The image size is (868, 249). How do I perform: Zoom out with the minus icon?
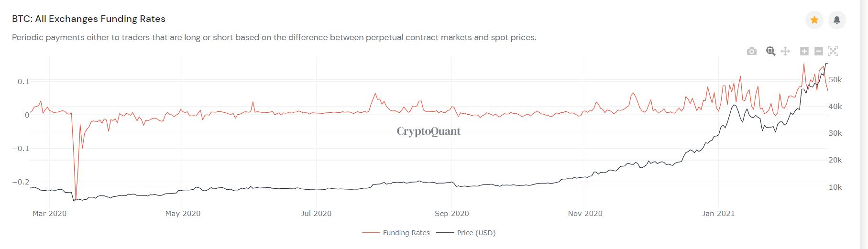click(x=818, y=51)
